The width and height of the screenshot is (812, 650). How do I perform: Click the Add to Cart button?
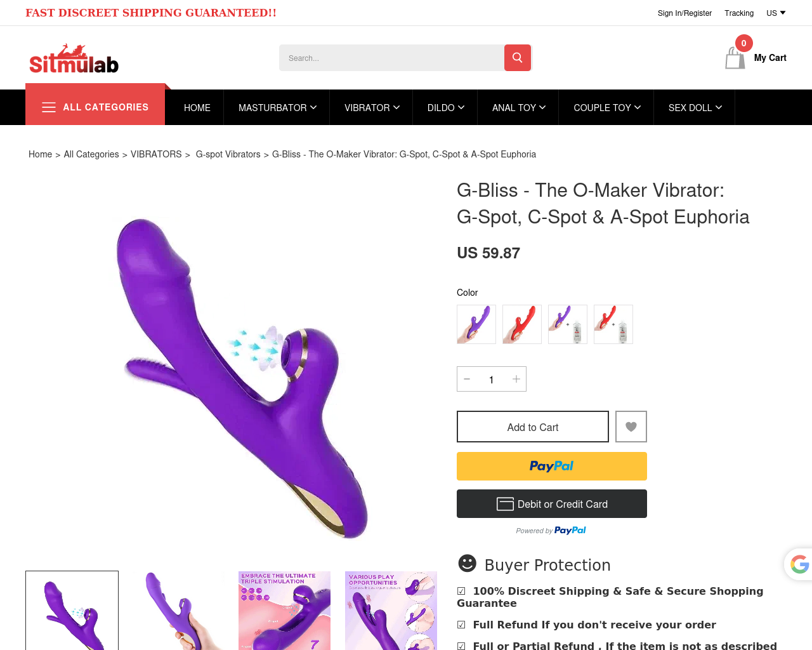click(533, 427)
